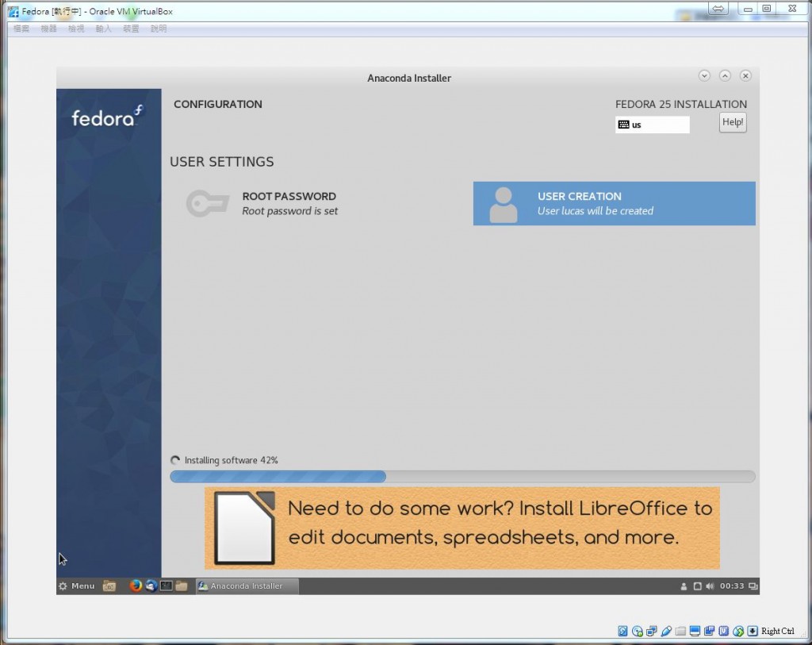812x645 pixels.
Task: Click the VirtualBox display monitor indicator
Action: click(695, 631)
